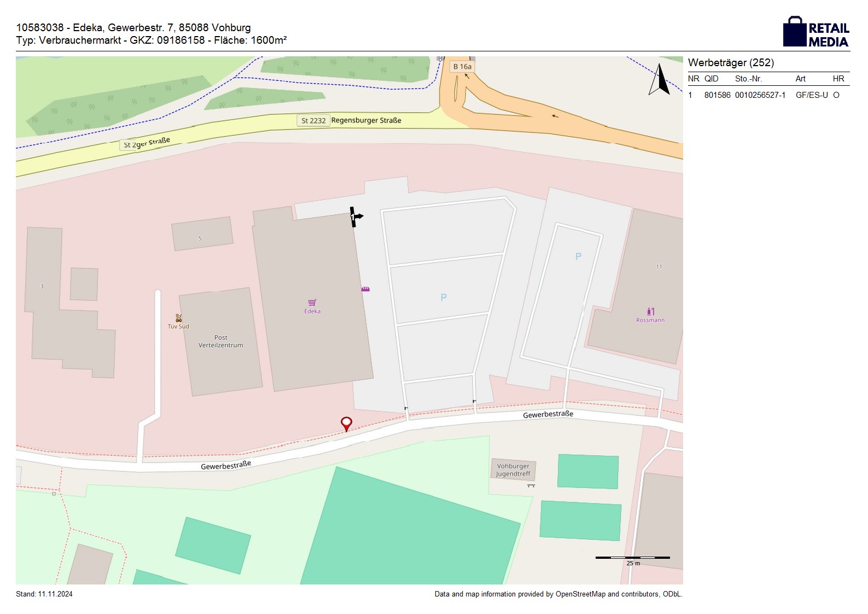Click the Rossmann store icon

coord(650,311)
